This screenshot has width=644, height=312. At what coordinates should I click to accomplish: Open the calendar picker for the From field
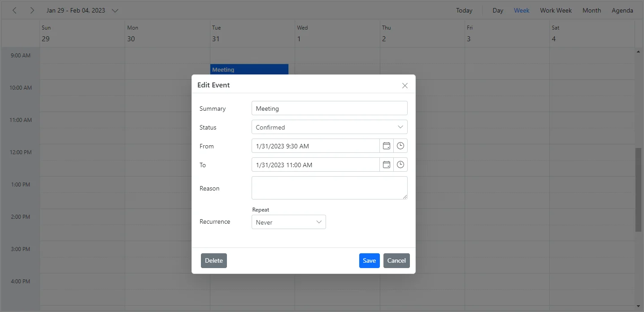point(387,146)
